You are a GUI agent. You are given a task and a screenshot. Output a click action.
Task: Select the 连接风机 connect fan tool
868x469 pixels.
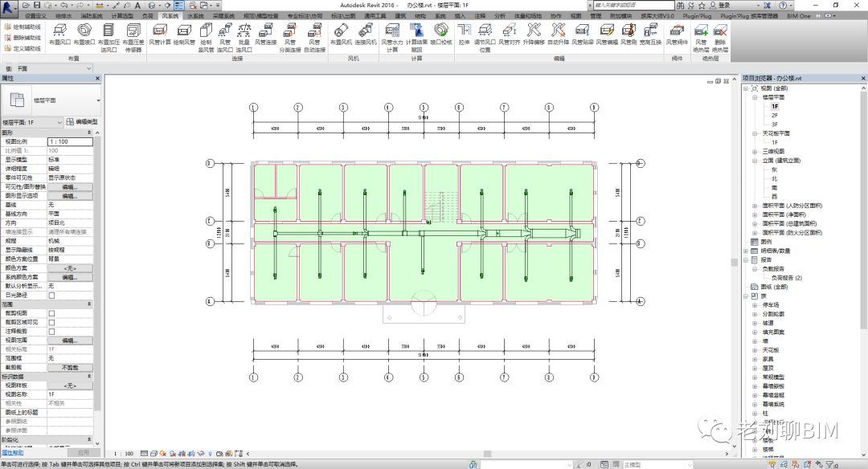(x=366, y=35)
